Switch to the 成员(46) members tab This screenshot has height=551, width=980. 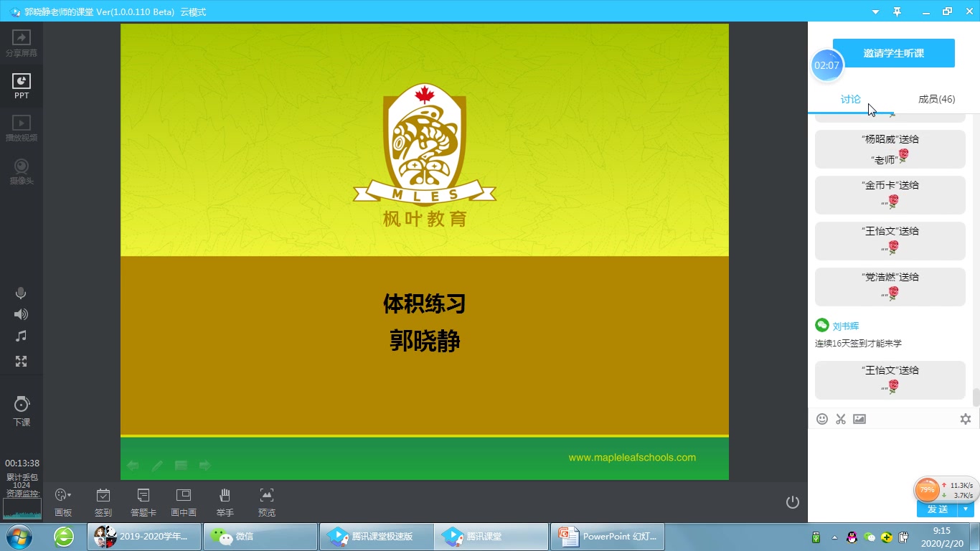pyautogui.click(x=937, y=99)
